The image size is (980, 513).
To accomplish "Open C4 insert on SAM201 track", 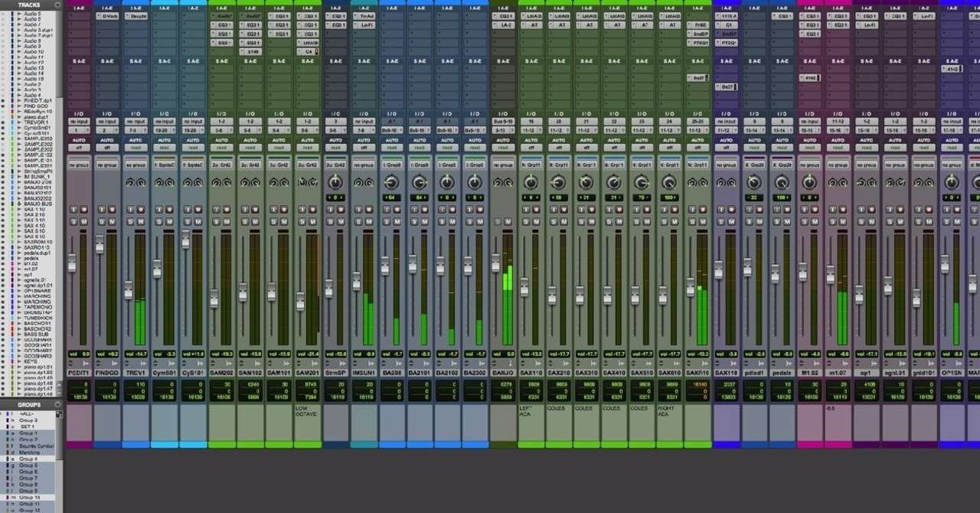I will coord(308,51).
